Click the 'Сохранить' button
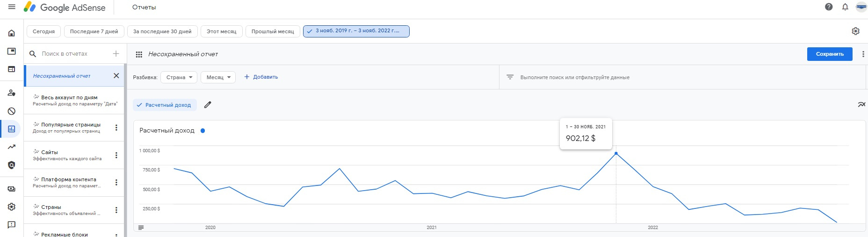This screenshot has width=868, height=237. [x=829, y=54]
